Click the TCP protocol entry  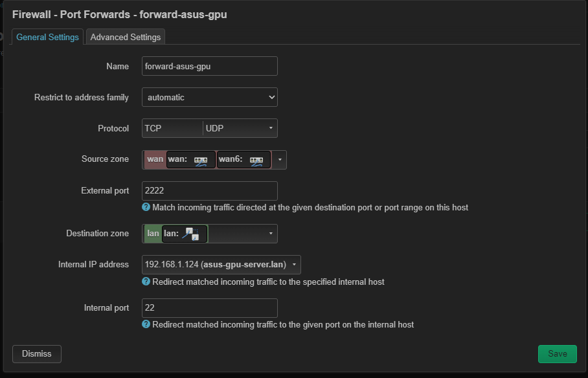[x=153, y=128]
